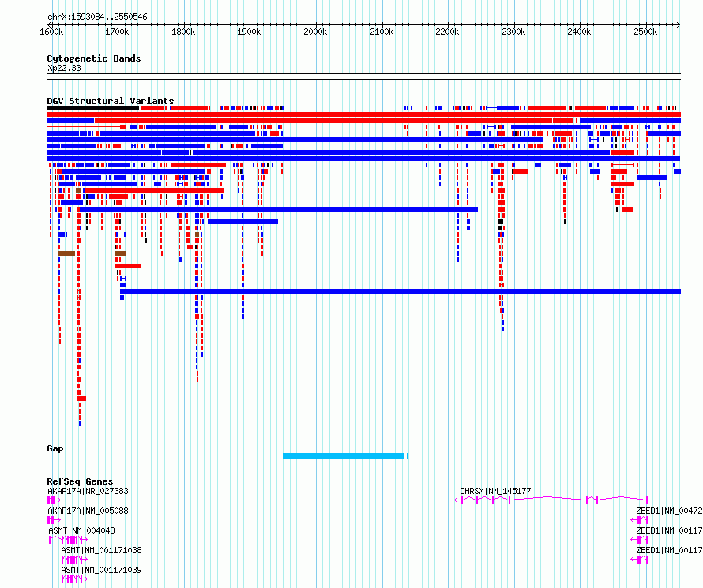
Task: Click the 2000k ruler label
Action: click(x=315, y=32)
